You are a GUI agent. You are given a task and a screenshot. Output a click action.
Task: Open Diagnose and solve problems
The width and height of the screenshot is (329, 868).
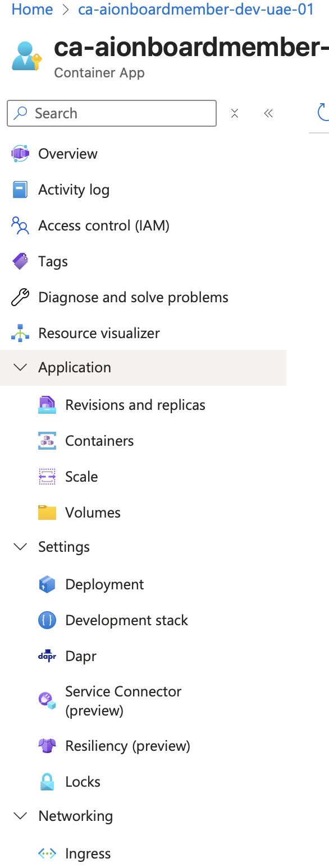point(132,297)
